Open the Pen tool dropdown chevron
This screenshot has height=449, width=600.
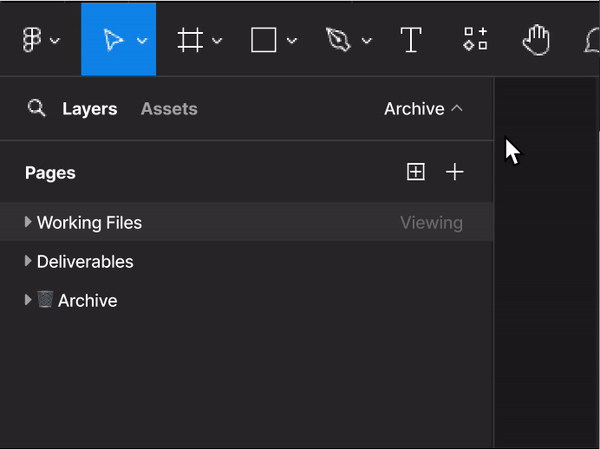(x=367, y=40)
